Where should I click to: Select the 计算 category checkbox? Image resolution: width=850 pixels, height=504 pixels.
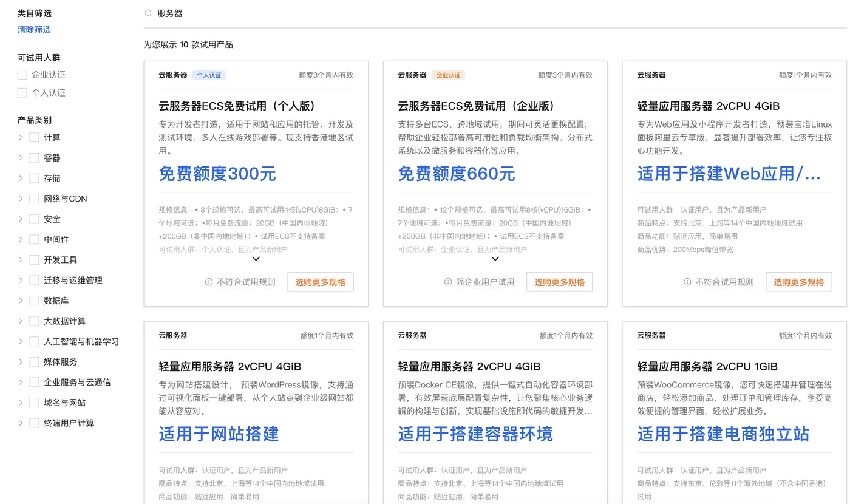34,137
